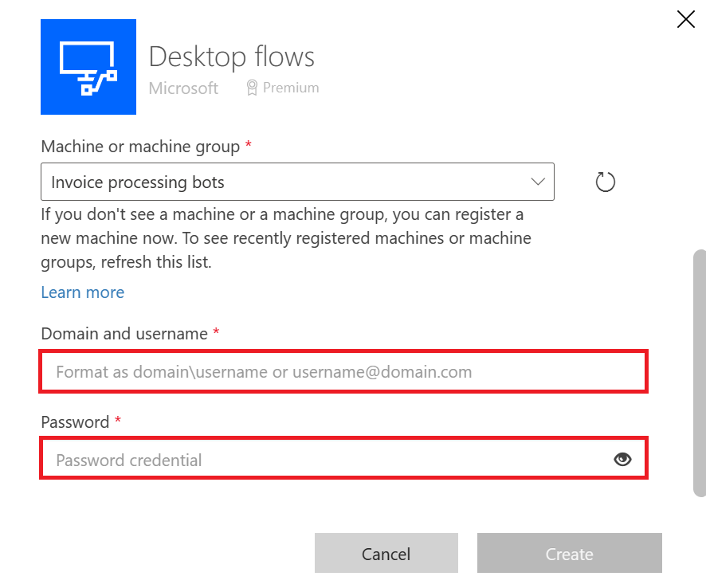Select the dropdown chevron arrow

537,182
